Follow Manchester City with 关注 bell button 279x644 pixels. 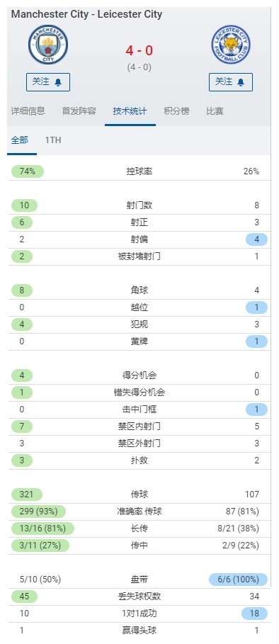pos(48,82)
